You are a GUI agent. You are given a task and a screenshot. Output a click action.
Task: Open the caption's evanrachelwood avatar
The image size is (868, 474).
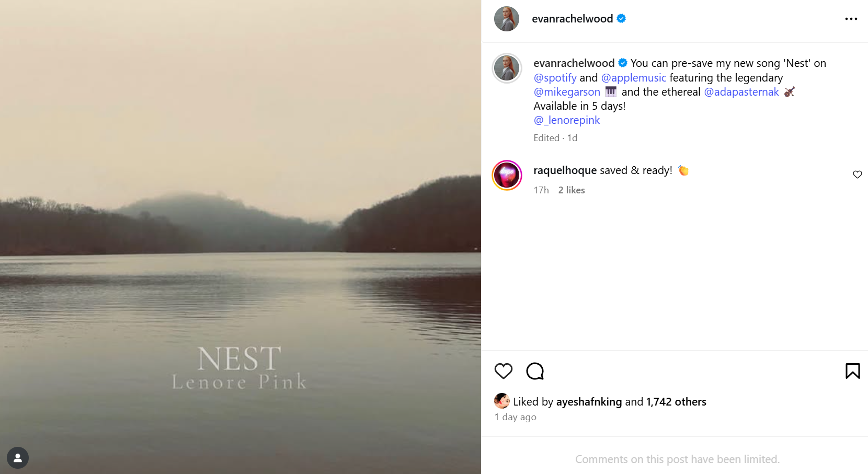[x=507, y=68]
